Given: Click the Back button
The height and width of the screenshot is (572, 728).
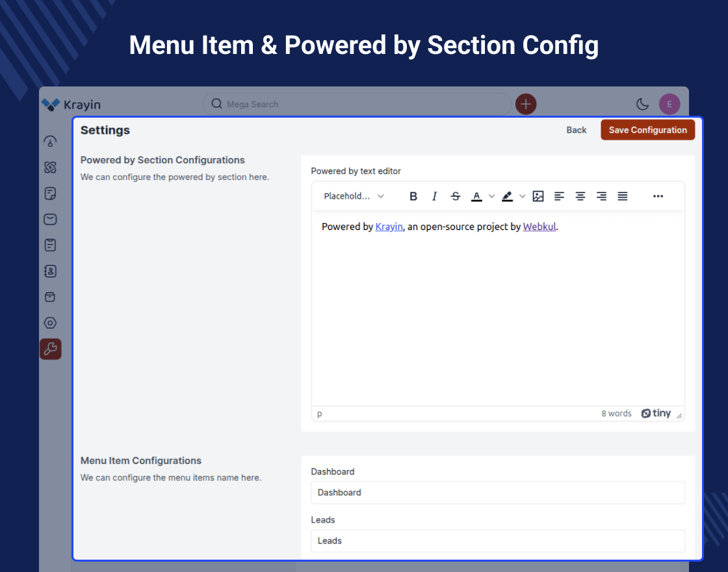Looking at the screenshot, I should [576, 130].
